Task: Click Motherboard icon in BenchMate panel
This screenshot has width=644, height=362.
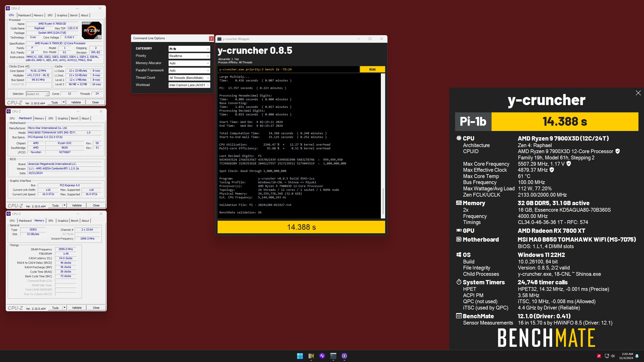Action: click(459, 239)
